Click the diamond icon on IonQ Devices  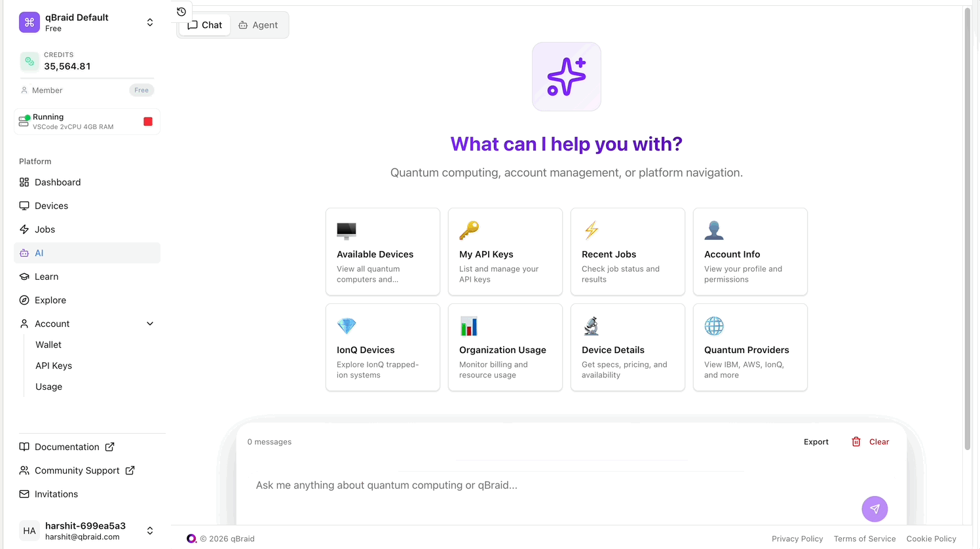pos(347,326)
